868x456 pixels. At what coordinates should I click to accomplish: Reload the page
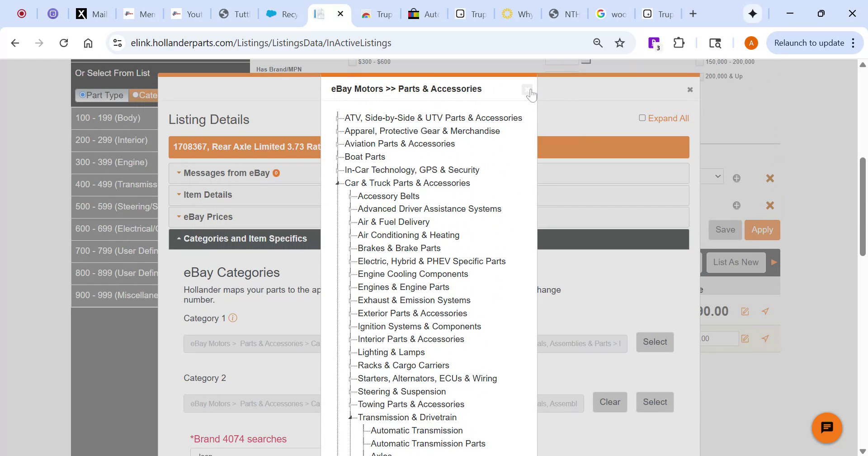[x=64, y=43]
